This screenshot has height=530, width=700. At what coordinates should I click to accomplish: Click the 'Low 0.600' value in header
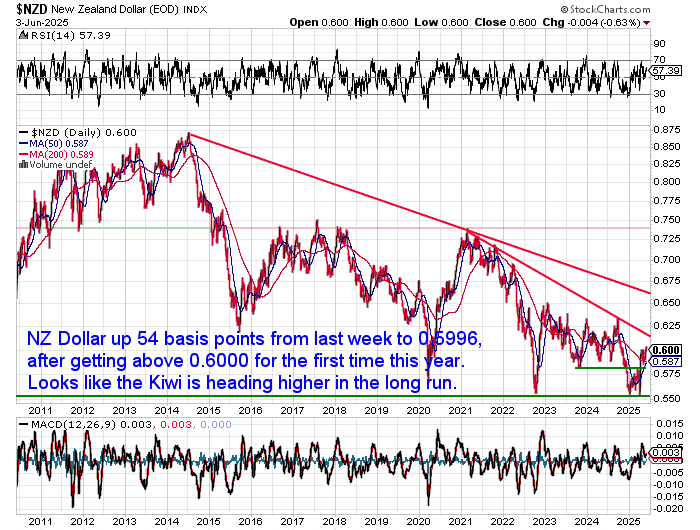pyautogui.click(x=441, y=22)
